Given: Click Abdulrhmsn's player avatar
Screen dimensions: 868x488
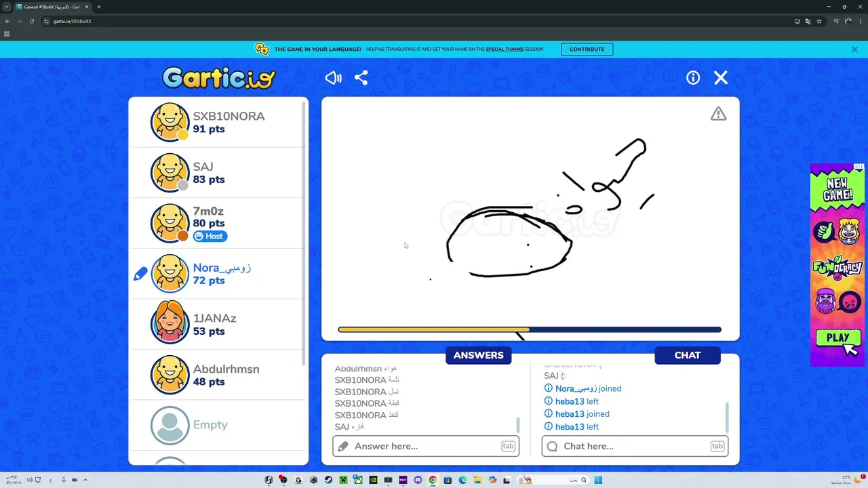Looking at the screenshot, I should (x=170, y=375).
